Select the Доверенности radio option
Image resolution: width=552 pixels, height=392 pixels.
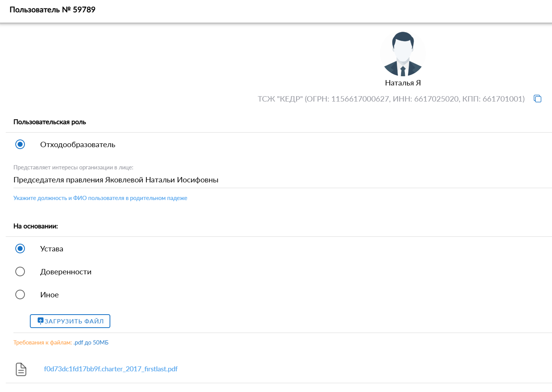tap(20, 272)
